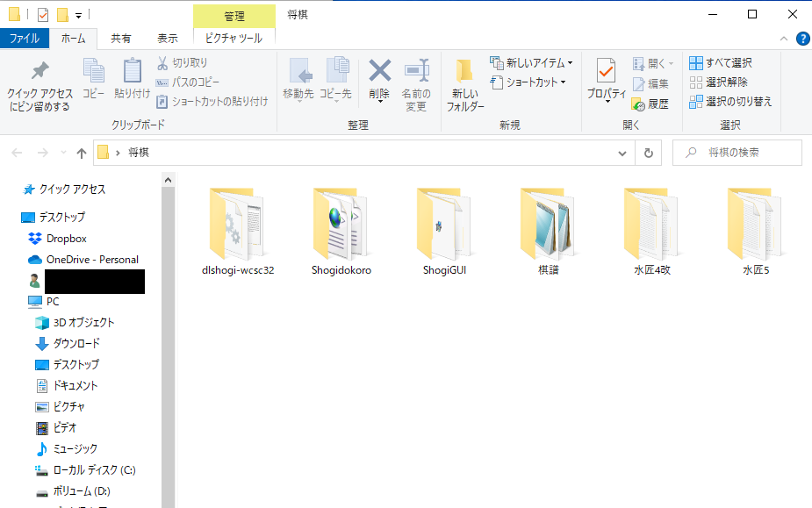Select the 水匠5 folder
The image size is (812, 508).
[756, 232]
